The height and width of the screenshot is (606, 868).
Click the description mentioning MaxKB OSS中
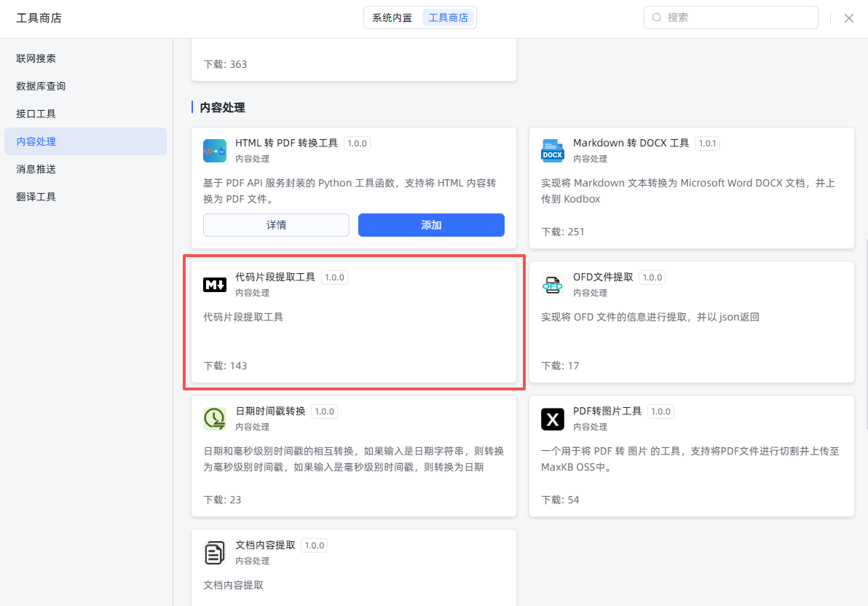[690, 459]
